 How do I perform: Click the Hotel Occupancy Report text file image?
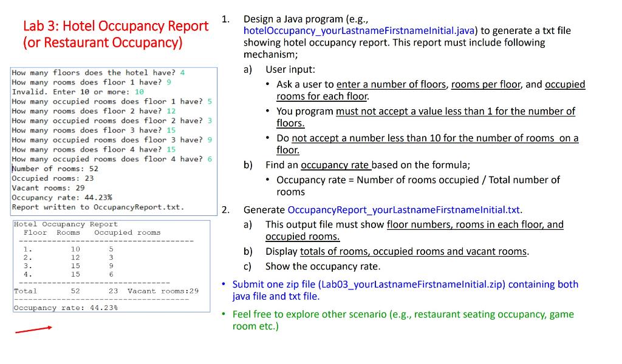pyautogui.click(x=112, y=266)
